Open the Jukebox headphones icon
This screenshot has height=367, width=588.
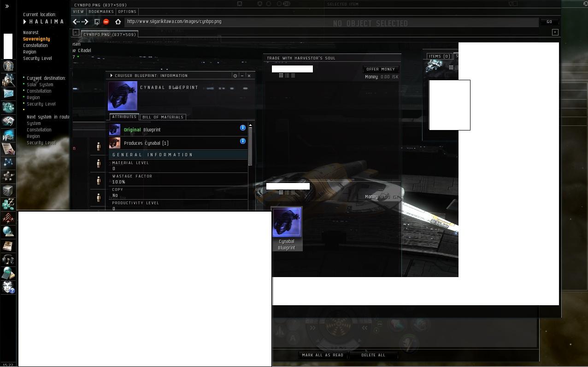pyautogui.click(x=8, y=260)
